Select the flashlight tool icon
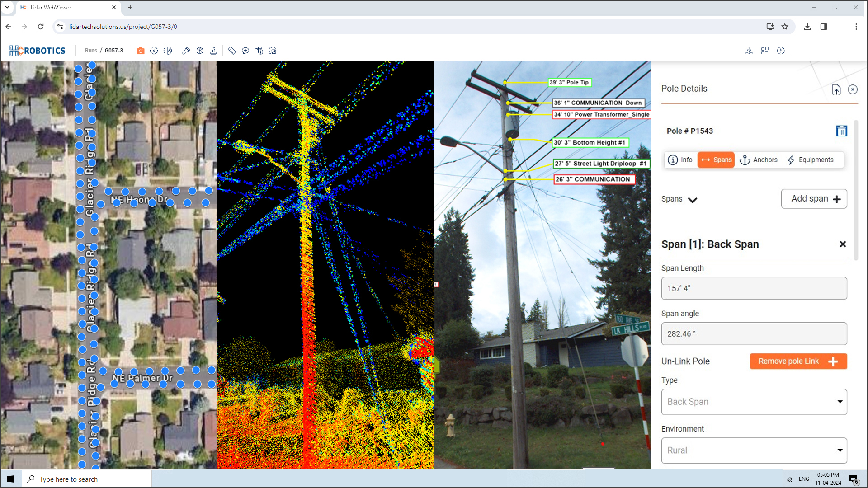This screenshot has width=868, height=488. tap(186, 51)
